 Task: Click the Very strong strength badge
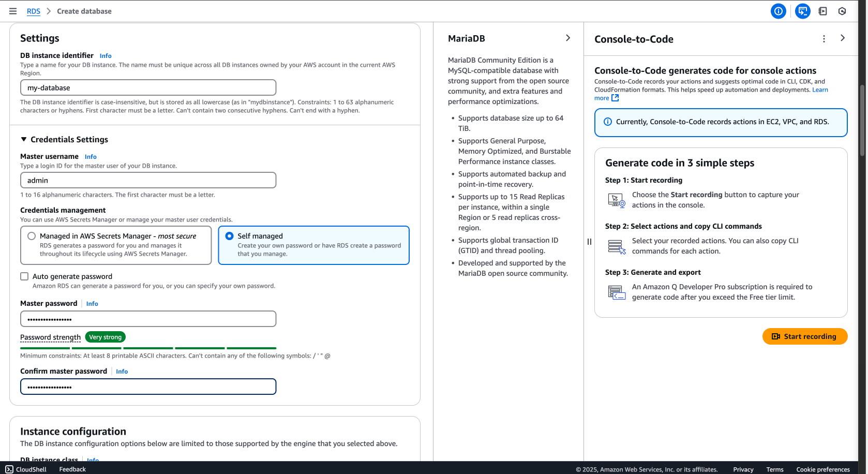(105, 337)
